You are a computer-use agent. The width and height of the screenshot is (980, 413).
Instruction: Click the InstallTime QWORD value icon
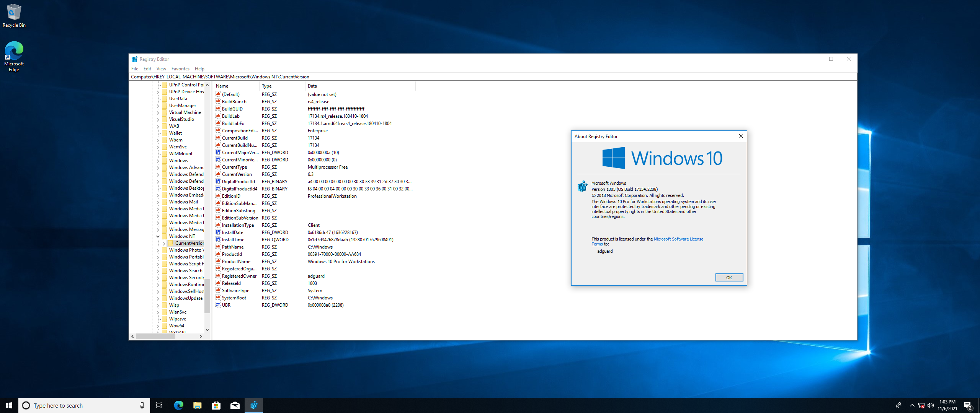pos(218,239)
